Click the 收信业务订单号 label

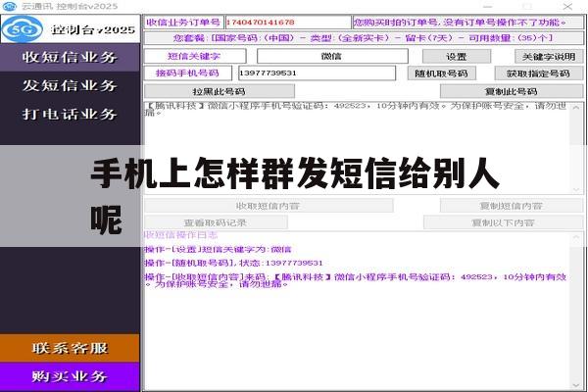coord(184,23)
